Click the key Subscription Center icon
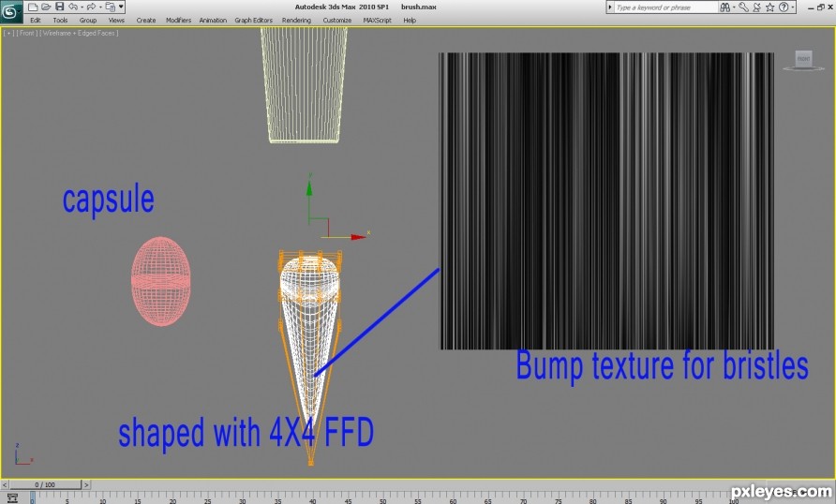This screenshot has height=504, width=836. (x=744, y=7)
